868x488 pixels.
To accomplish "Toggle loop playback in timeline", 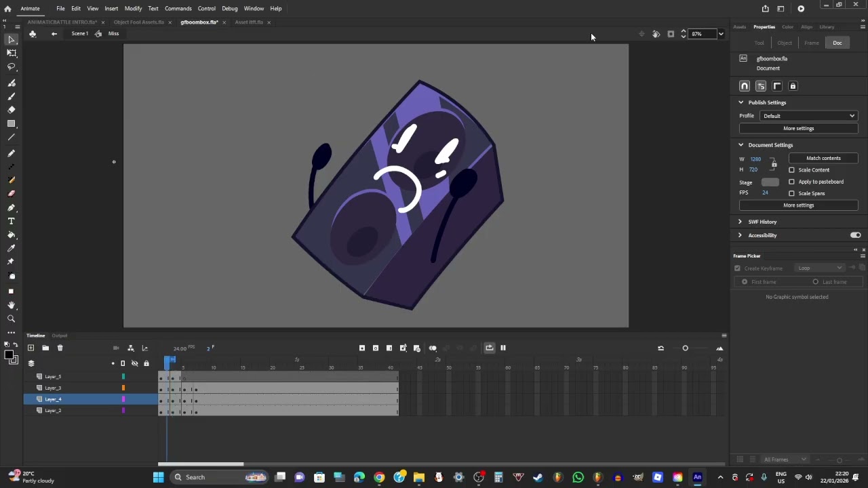I will coord(489,348).
